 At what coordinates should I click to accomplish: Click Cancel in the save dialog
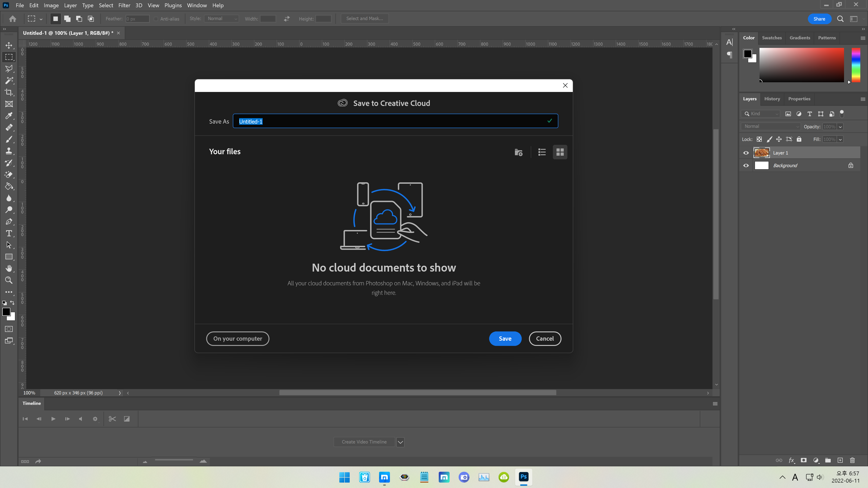click(545, 339)
